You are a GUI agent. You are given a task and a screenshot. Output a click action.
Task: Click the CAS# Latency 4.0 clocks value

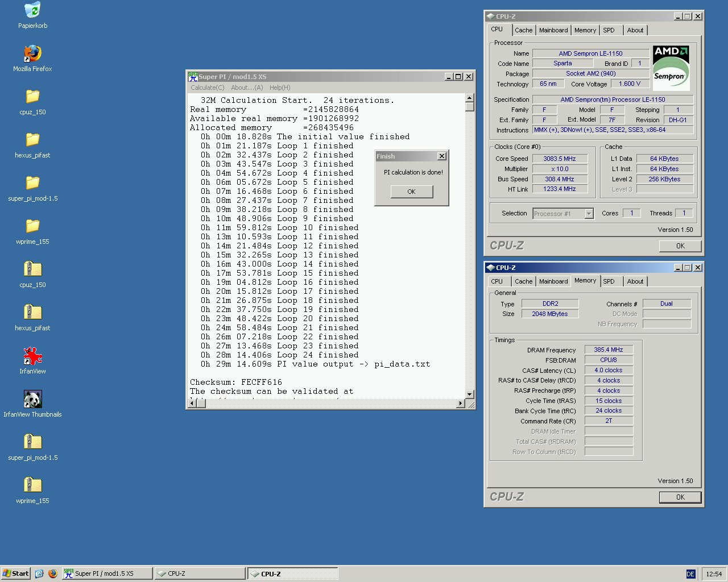[x=609, y=370]
